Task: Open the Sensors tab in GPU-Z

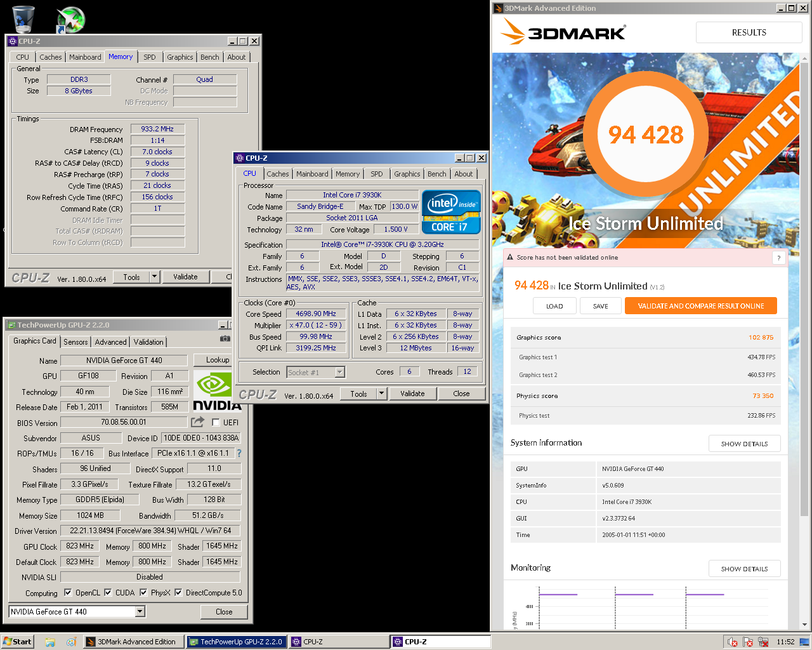Action: tap(75, 342)
